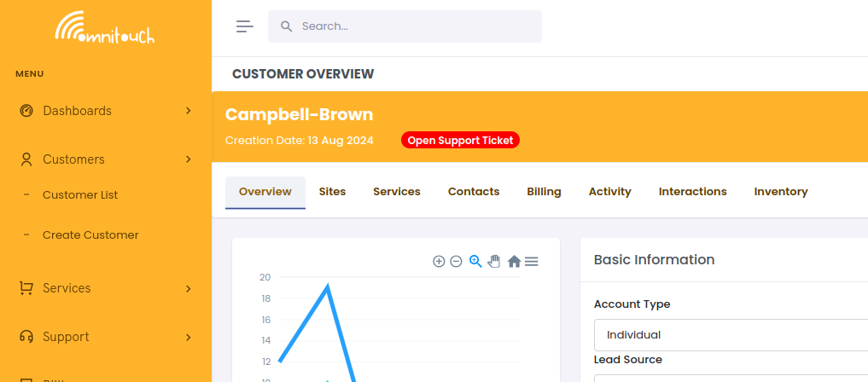This screenshot has width=868, height=382.
Task: Expand the Dashboards menu
Action: (105, 111)
